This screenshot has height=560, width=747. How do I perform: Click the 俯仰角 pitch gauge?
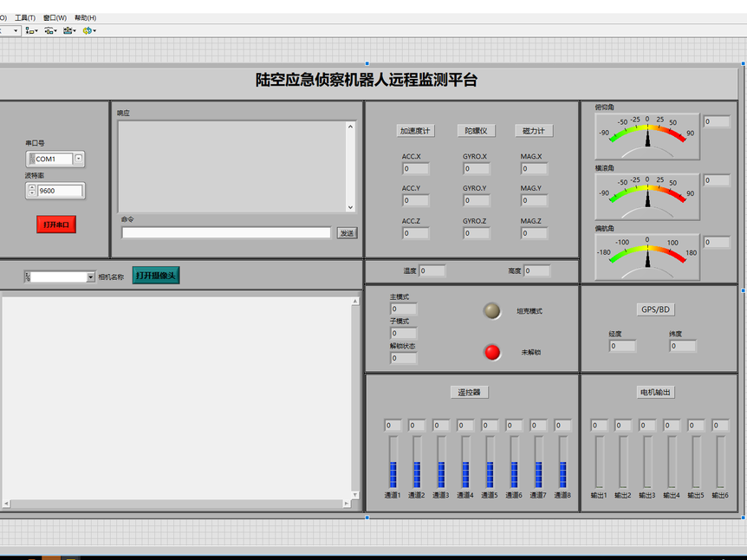(647, 136)
